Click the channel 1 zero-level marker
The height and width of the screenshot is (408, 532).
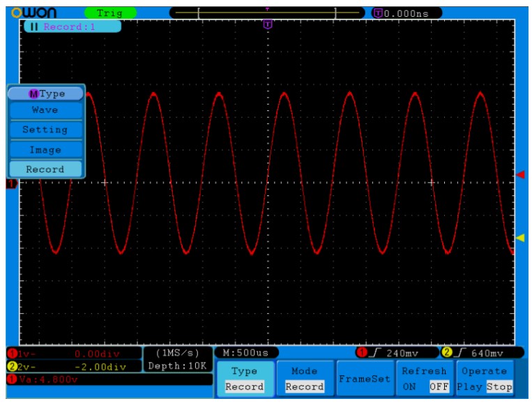point(11,183)
